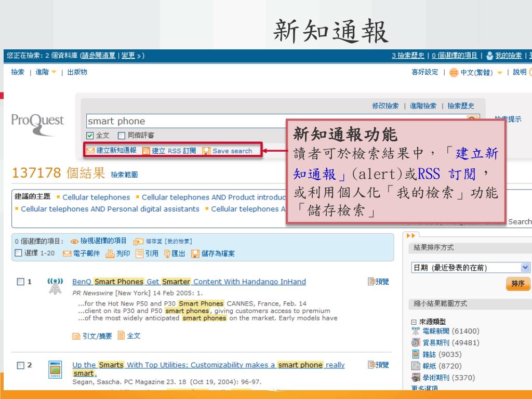Click the save as file (儲存為檔案) icon
This screenshot has height=399, width=532.
point(195,254)
